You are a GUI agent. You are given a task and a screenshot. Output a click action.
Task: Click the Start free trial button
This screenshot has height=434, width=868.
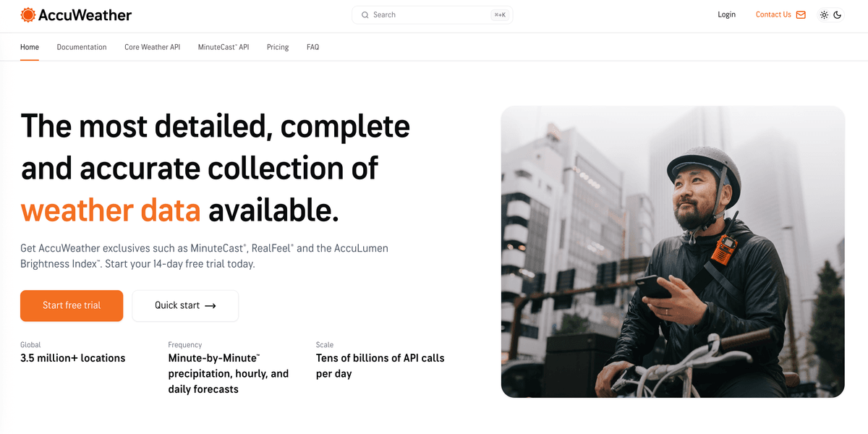coord(72,305)
